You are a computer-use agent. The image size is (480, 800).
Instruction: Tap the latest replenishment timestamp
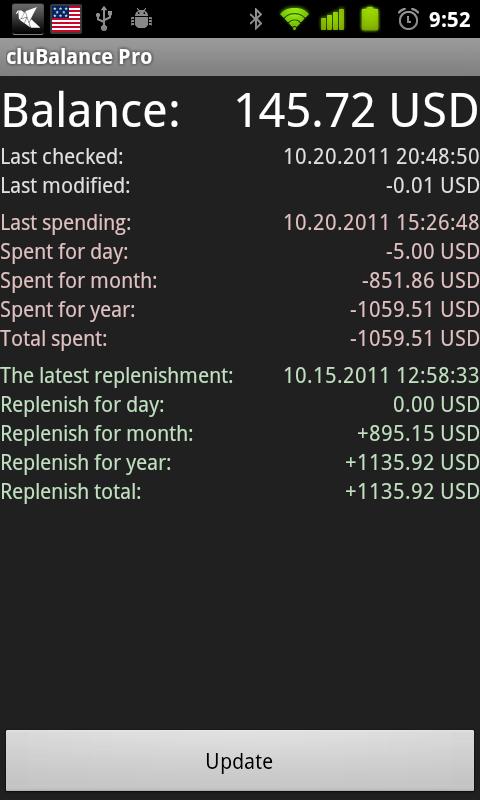(x=381, y=376)
